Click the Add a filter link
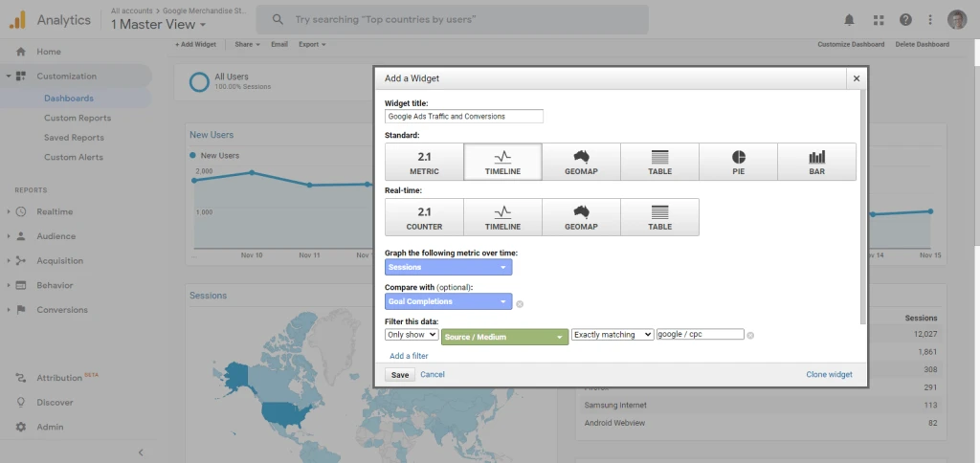980x463 pixels. [x=409, y=356]
